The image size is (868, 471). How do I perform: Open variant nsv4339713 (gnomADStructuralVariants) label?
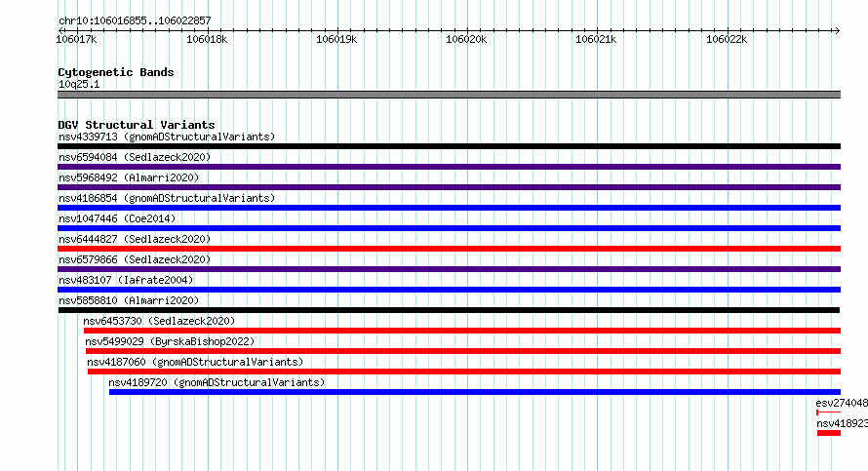pyautogui.click(x=167, y=137)
